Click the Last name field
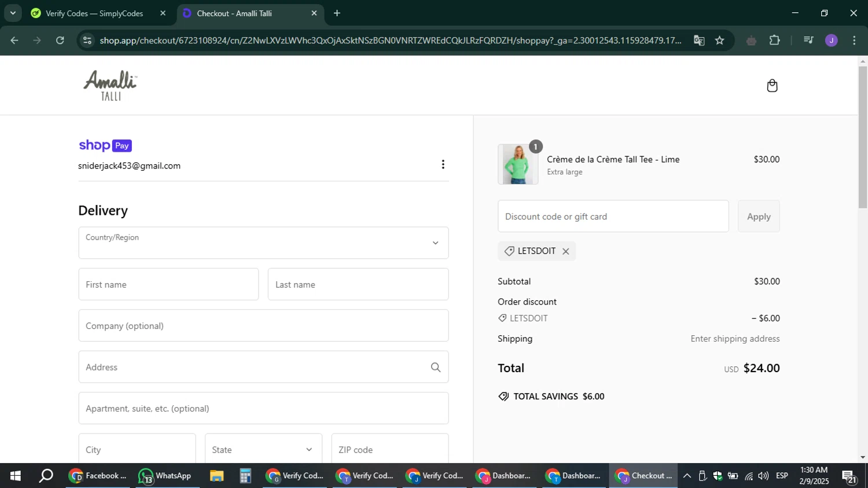The width and height of the screenshot is (868, 488). pyautogui.click(x=358, y=284)
